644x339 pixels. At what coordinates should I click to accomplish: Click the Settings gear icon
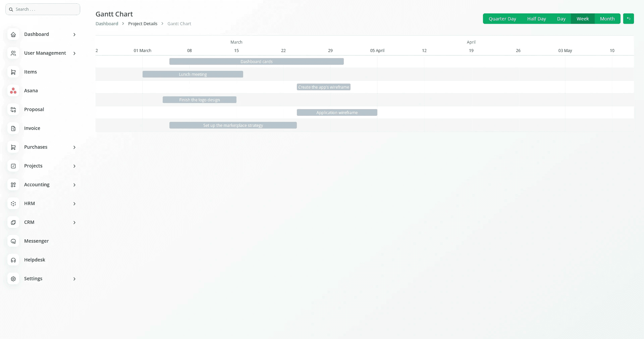pos(13,279)
